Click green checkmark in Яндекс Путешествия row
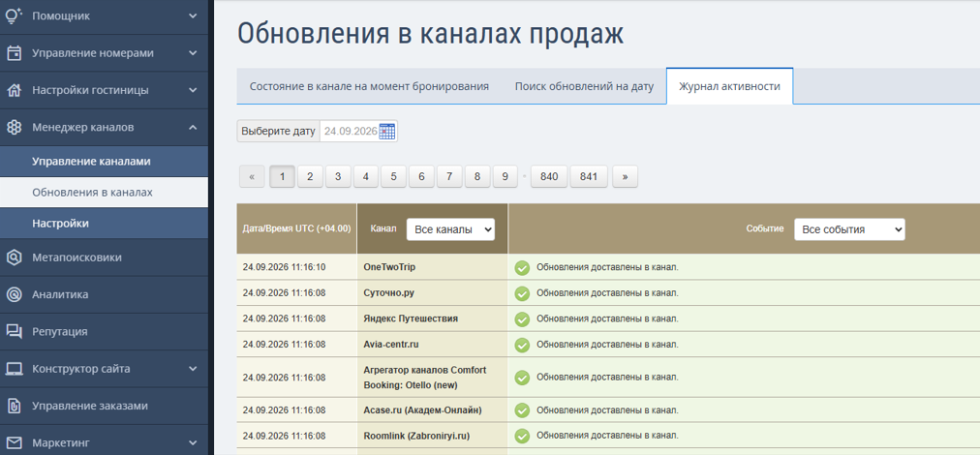This screenshot has height=455, width=980. pyautogui.click(x=522, y=318)
